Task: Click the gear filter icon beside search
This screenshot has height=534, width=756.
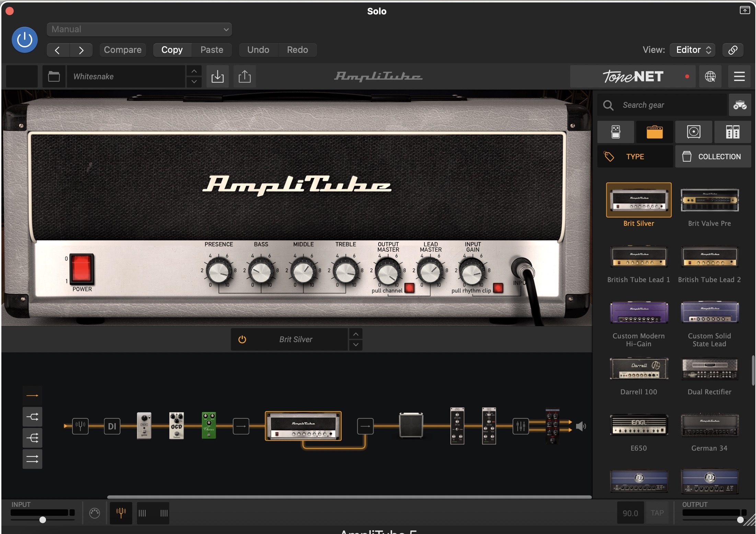Action: pos(740,105)
